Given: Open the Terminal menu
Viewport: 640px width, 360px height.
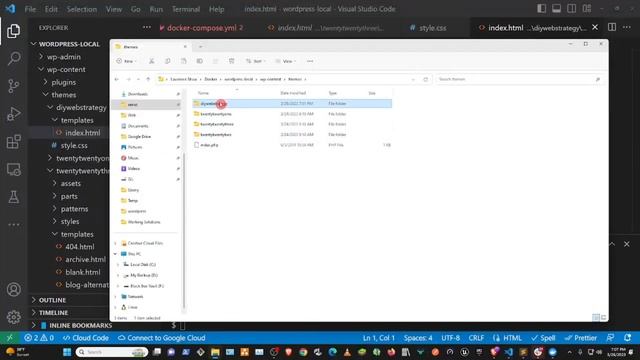Looking at the screenshot, I should point(186,9).
